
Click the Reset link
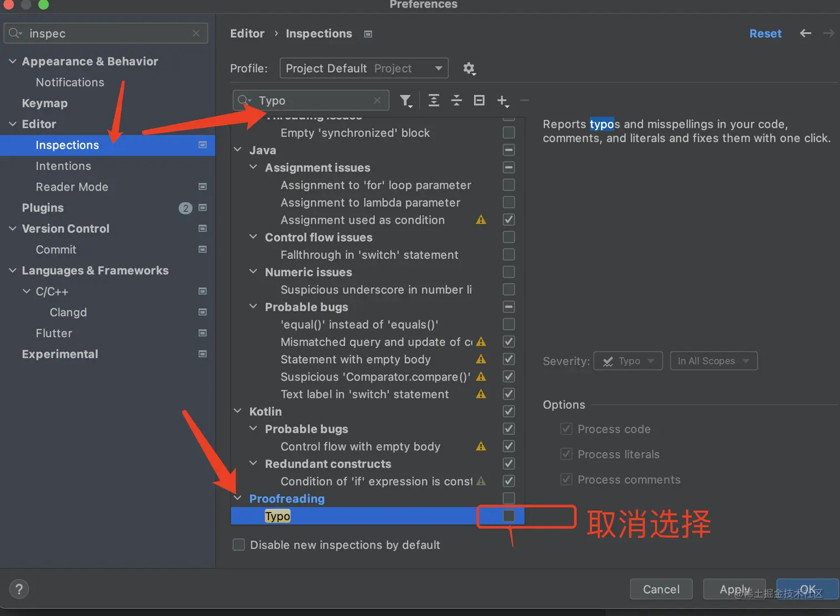point(765,33)
